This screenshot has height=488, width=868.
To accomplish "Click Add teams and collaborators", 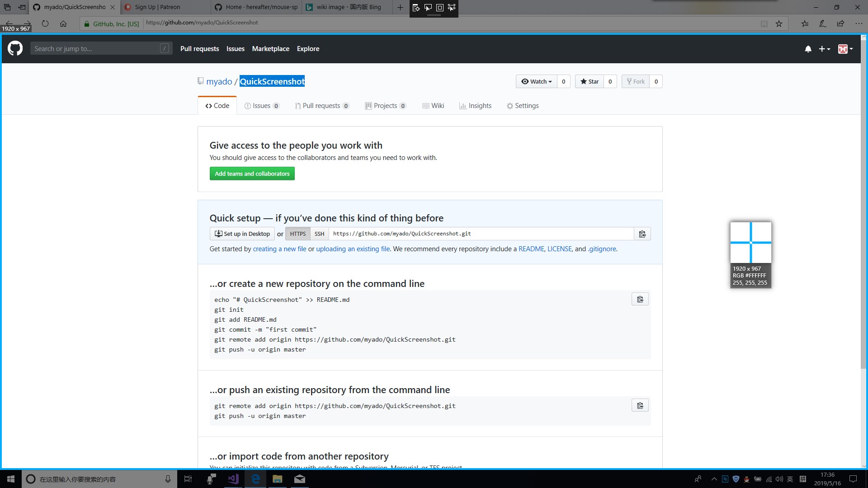I will click(252, 174).
